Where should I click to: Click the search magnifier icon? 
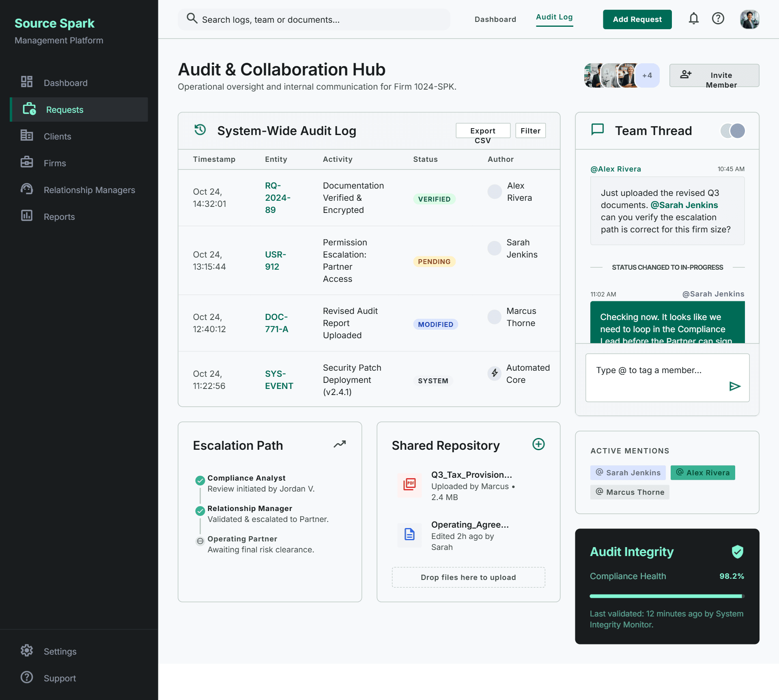coord(192,18)
